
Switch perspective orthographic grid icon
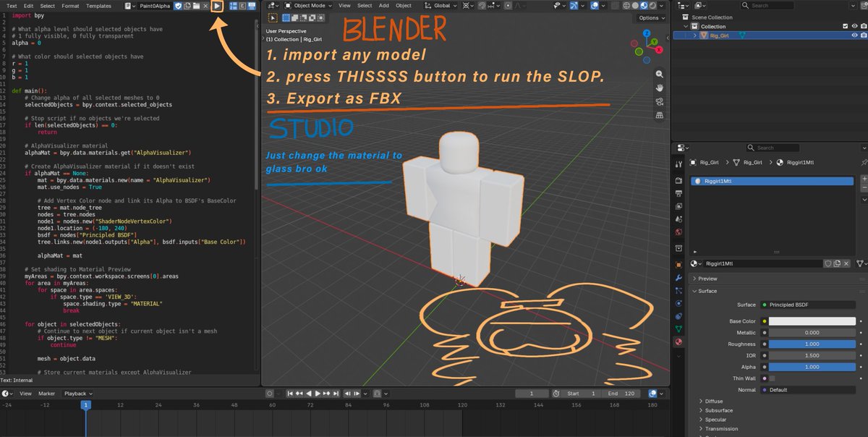tap(660, 115)
